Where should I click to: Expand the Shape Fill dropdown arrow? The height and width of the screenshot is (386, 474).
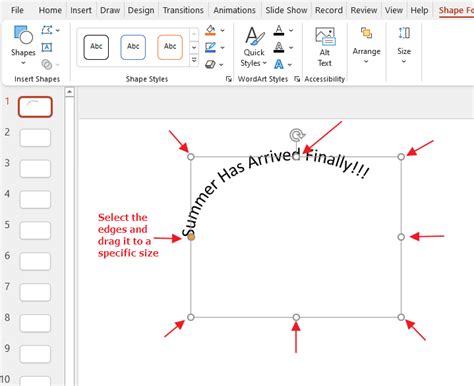point(222,30)
